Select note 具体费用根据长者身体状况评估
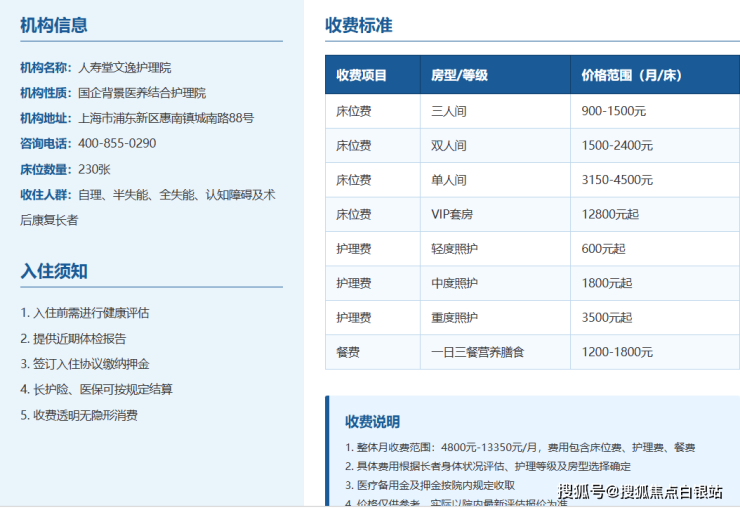The image size is (740, 508). click(x=488, y=467)
